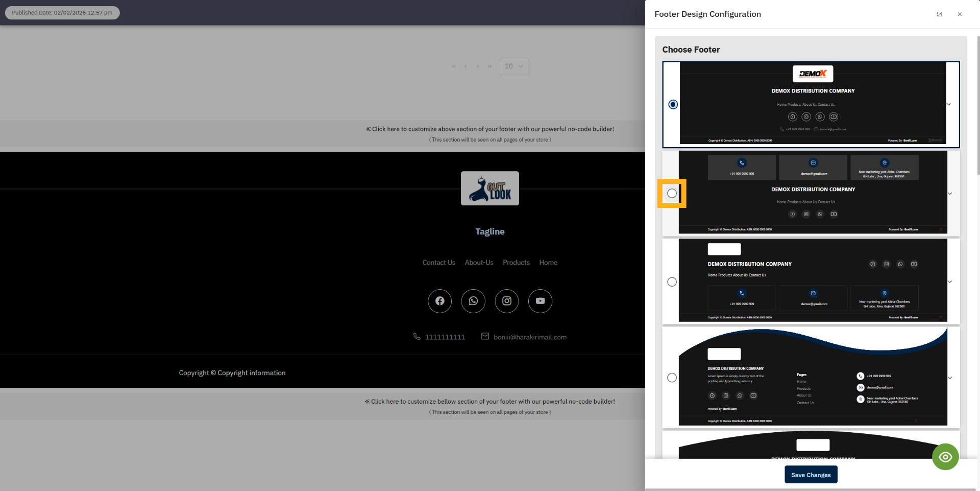This screenshot has height=491, width=980.
Task: Click the WhatsApp icon in the footer preview
Action: 473,301
